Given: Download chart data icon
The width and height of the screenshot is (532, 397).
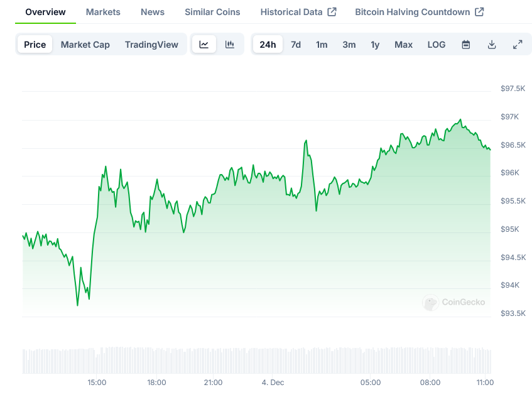Looking at the screenshot, I should pyautogui.click(x=492, y=45).
